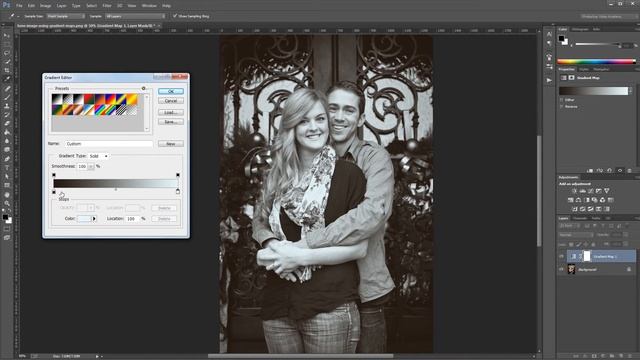Open the Sample All Layers dropdown
This screenshot has height=360, width=640.
(135, 16)
